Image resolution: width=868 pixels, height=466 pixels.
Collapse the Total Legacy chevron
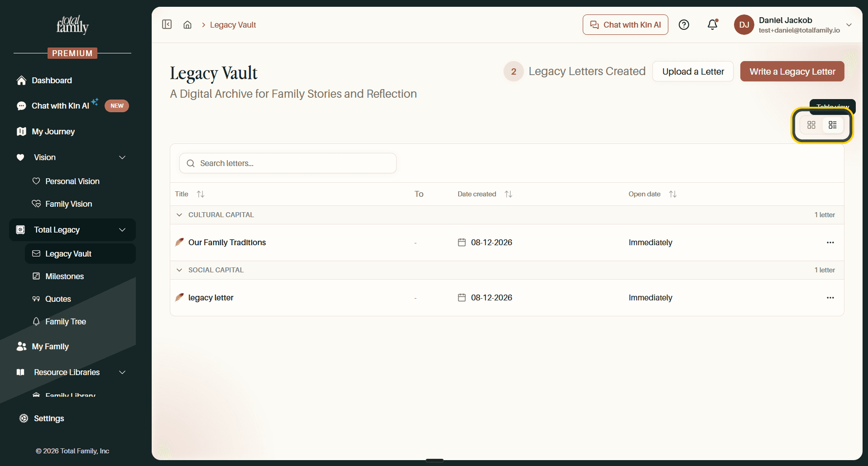tap(122, 230)
